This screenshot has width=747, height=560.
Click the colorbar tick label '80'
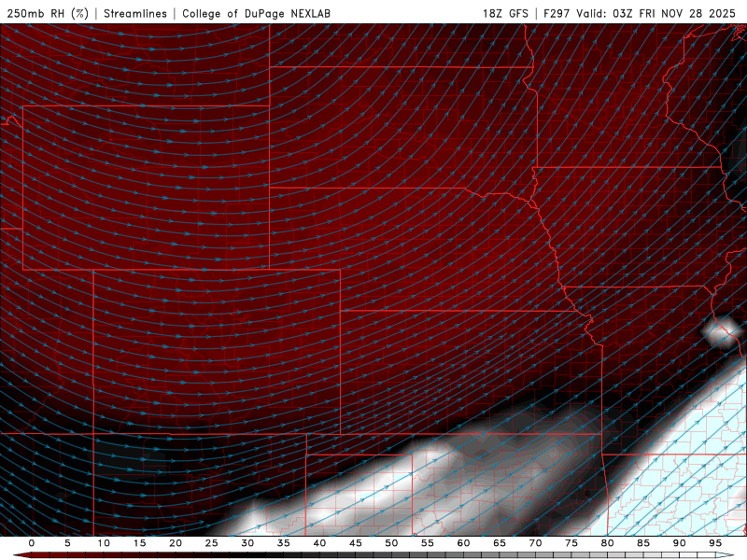(x=608, y=543)
